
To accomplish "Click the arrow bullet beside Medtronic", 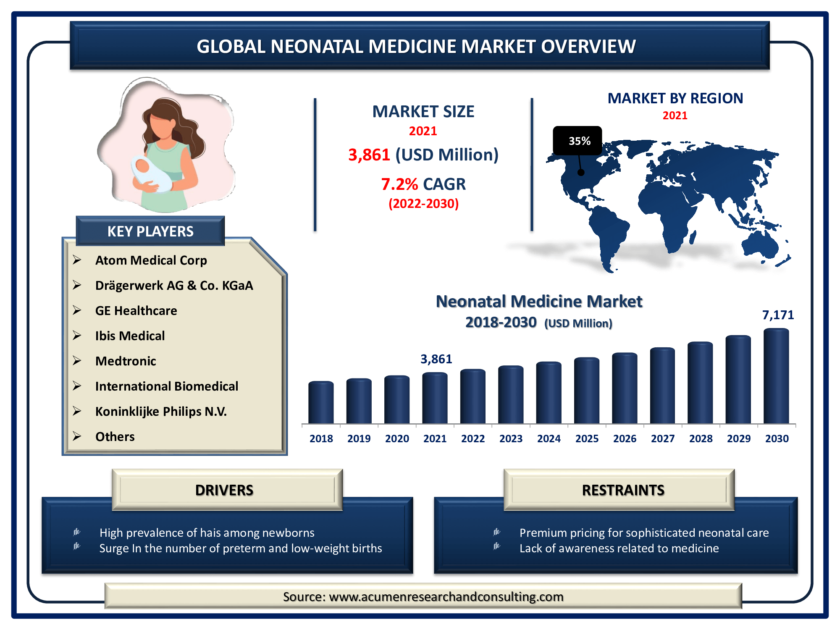I will coord(77,361).
